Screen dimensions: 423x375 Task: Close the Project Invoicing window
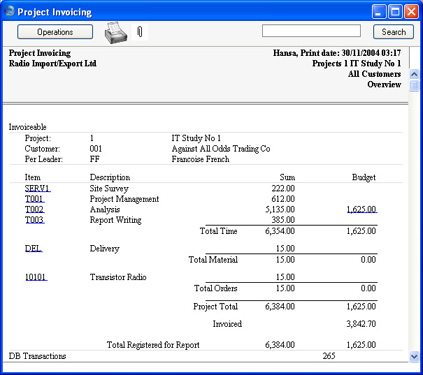pyautogui.click(x=411, y=12)
